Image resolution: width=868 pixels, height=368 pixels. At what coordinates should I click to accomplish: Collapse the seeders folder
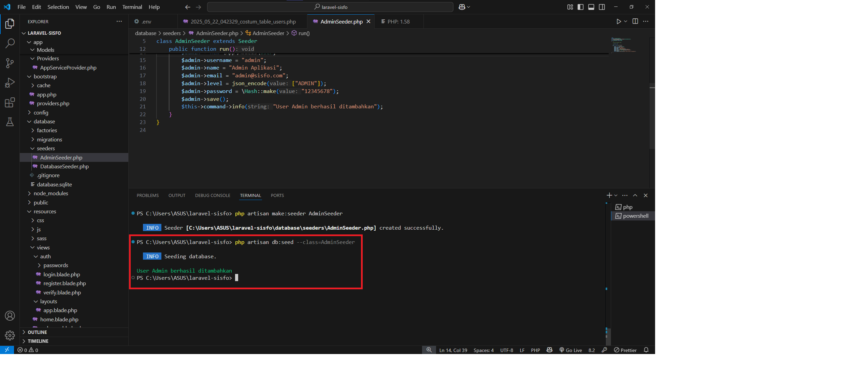[x=46, y=149]
